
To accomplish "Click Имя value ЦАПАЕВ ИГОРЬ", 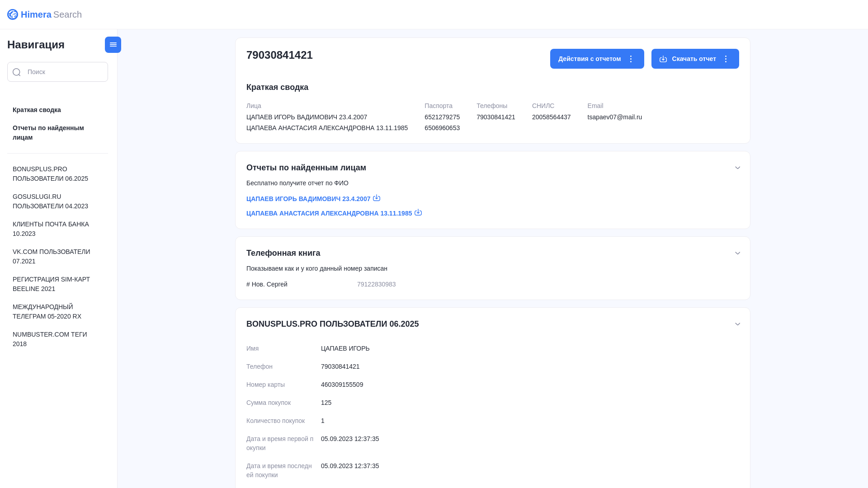I will [345, 348].
